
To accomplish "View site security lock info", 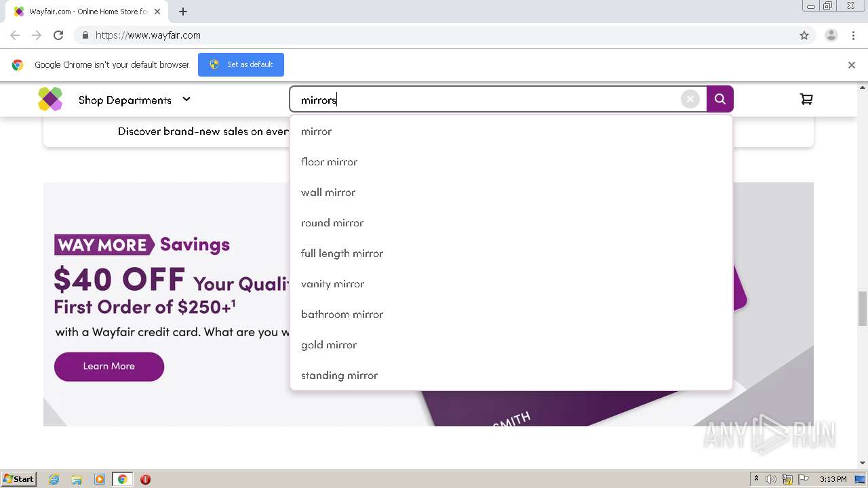I will [x=85, y=35].
